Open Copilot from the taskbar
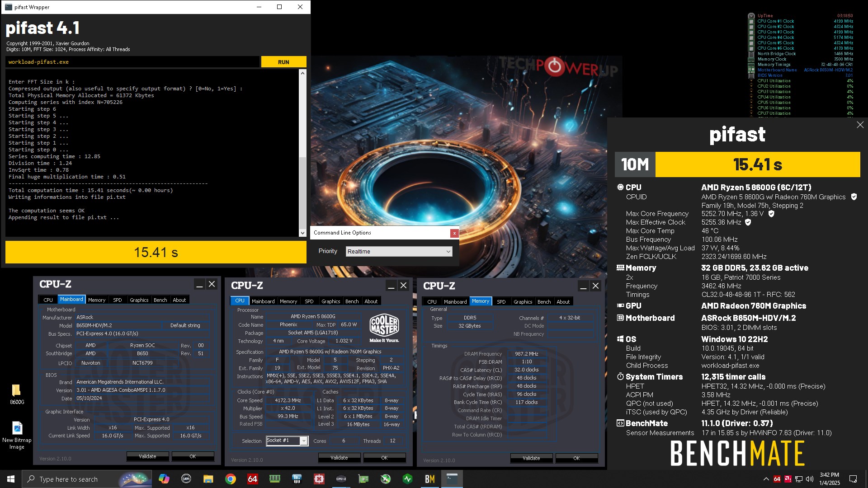 pyautogui.click(x=164, y=479)
